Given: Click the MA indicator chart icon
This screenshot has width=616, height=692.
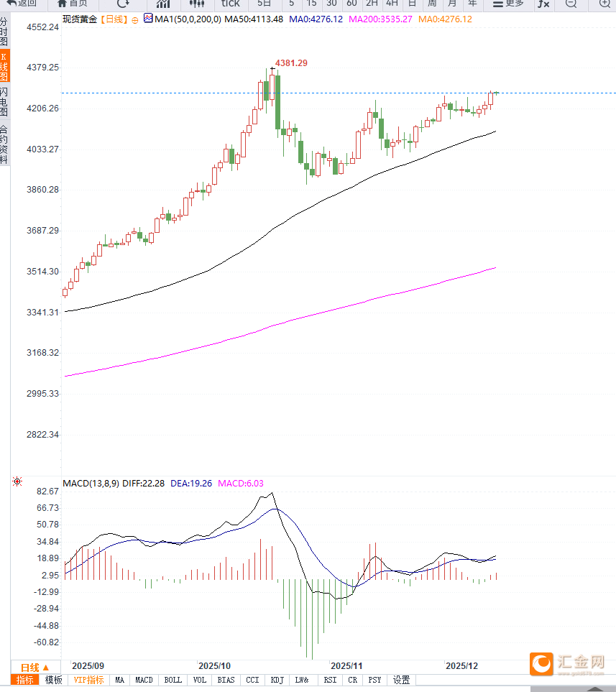Looking at the screenshot, I should [148, 19].
